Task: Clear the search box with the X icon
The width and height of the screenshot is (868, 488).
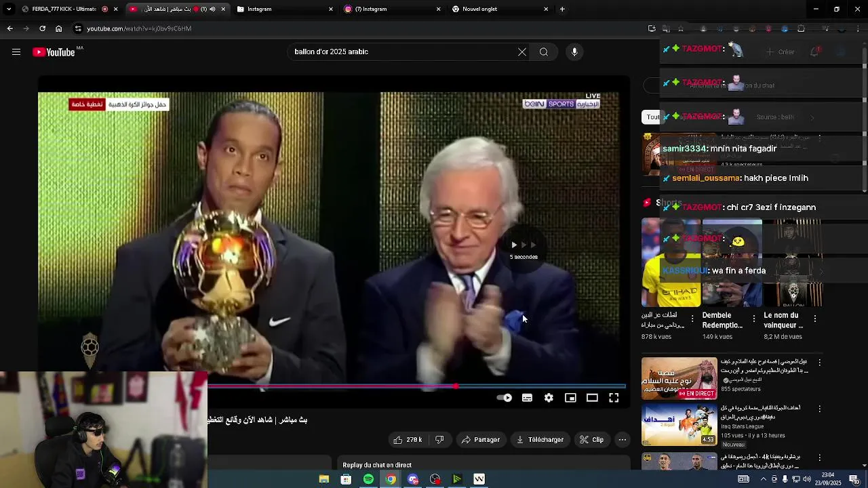Action: [522, 52]
